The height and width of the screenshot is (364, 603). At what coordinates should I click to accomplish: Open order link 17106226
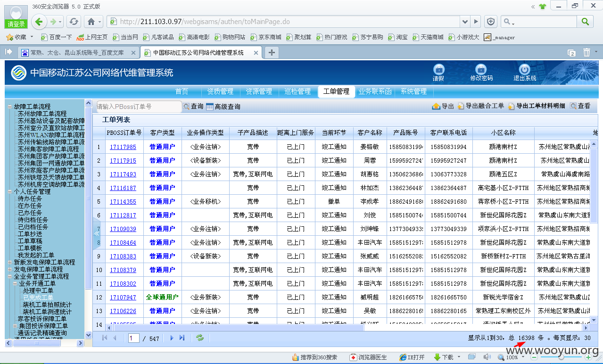(x=123, y=311)
